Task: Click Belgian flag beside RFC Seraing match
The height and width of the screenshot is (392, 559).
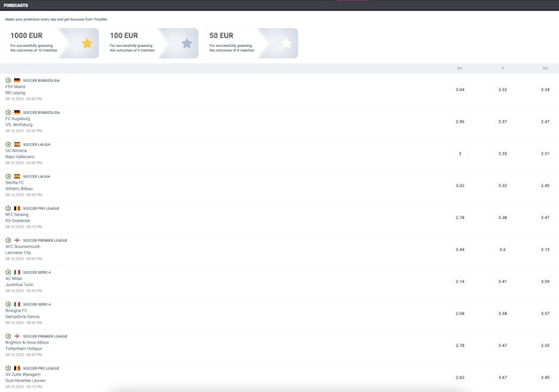Action: [17, 208]
